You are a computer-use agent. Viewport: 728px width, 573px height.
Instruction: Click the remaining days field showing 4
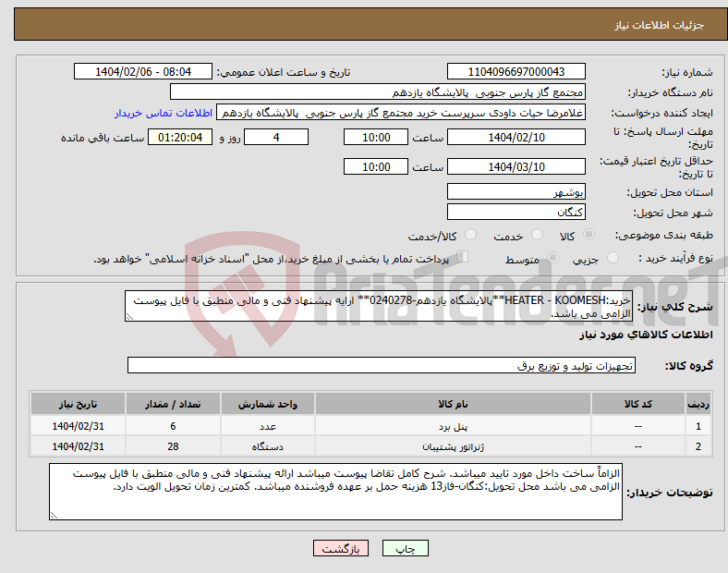[276, 137]
